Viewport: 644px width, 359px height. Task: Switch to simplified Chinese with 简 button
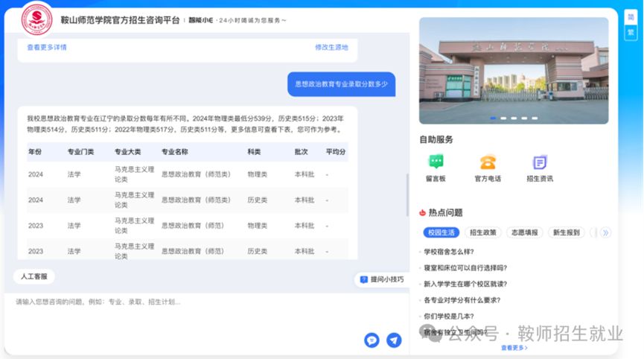631,18
